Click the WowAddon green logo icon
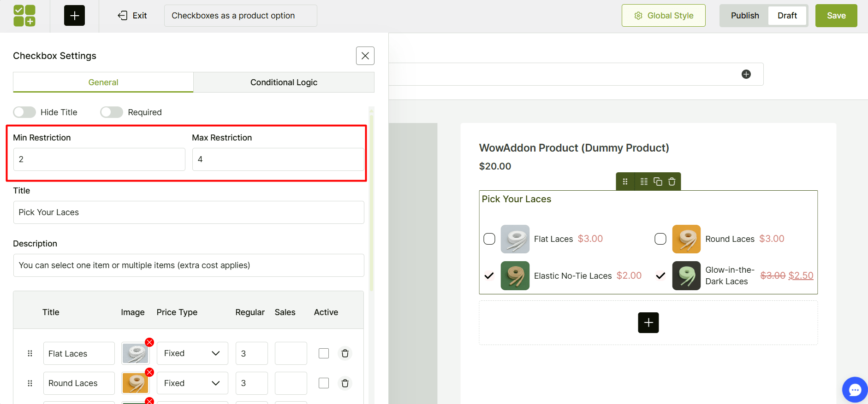868x404 pixels. (24, 16)
